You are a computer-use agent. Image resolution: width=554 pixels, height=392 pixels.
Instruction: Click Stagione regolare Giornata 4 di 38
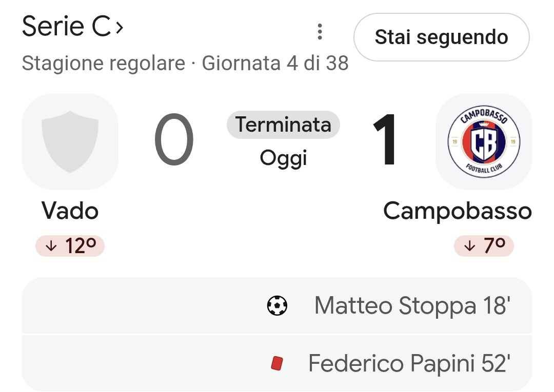click(185, 63)
